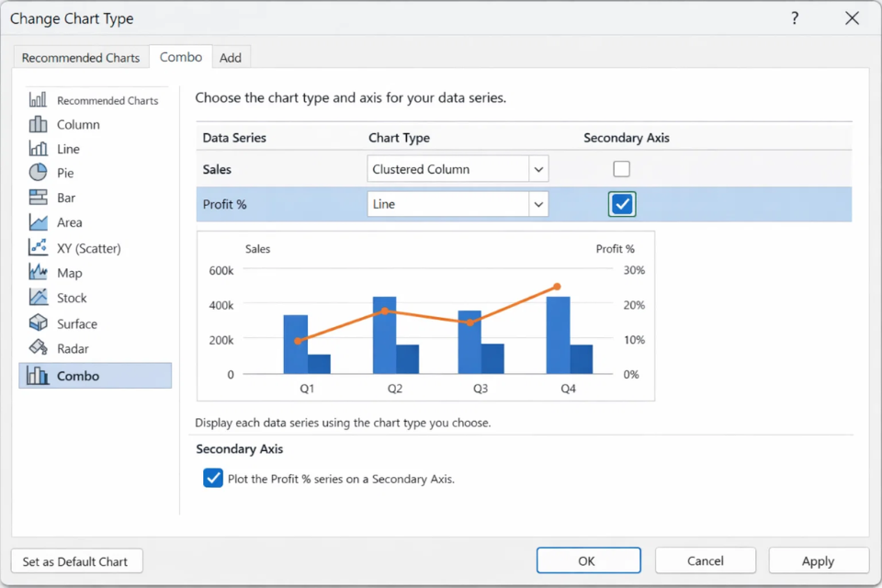Enable Secondary Axis for the Sales series
Screen dimensions: 882x588
(621, 168)
